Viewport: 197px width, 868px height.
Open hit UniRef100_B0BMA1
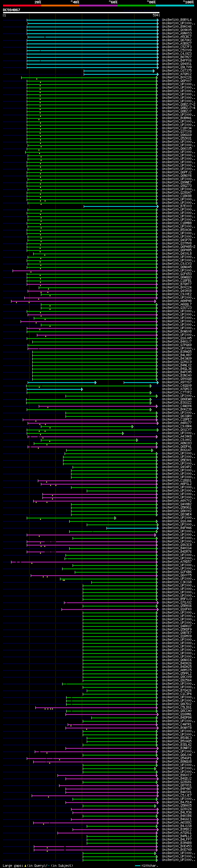pos(177,118)
